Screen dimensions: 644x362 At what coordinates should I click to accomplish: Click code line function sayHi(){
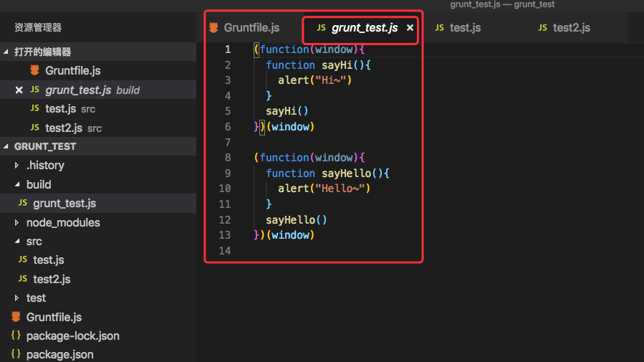click(x=318, y=65)
